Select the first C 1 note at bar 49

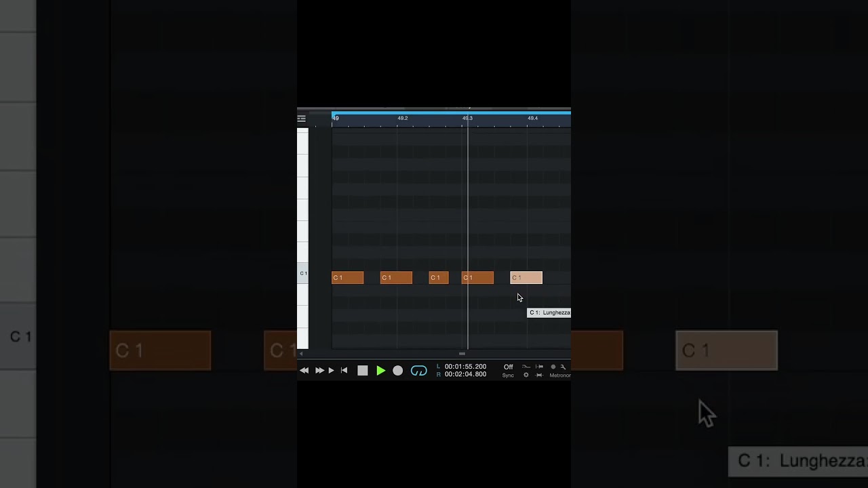347,278
